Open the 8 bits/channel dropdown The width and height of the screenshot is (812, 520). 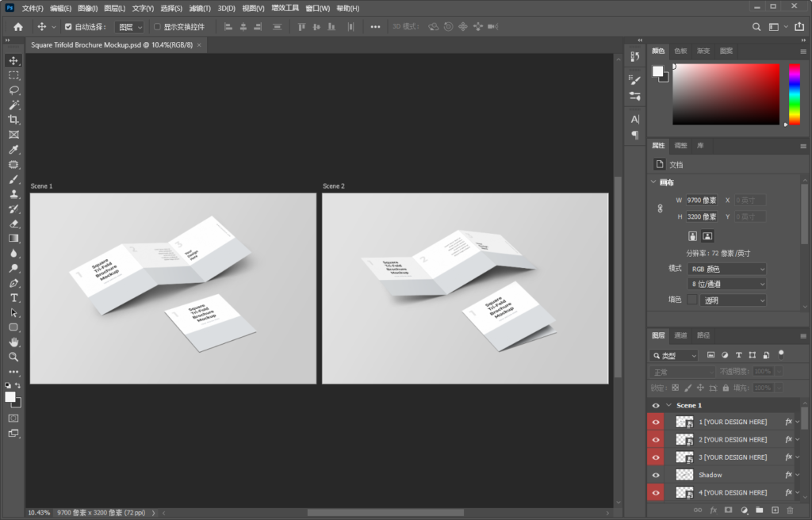pyautogui.click(x=727, y=284)
